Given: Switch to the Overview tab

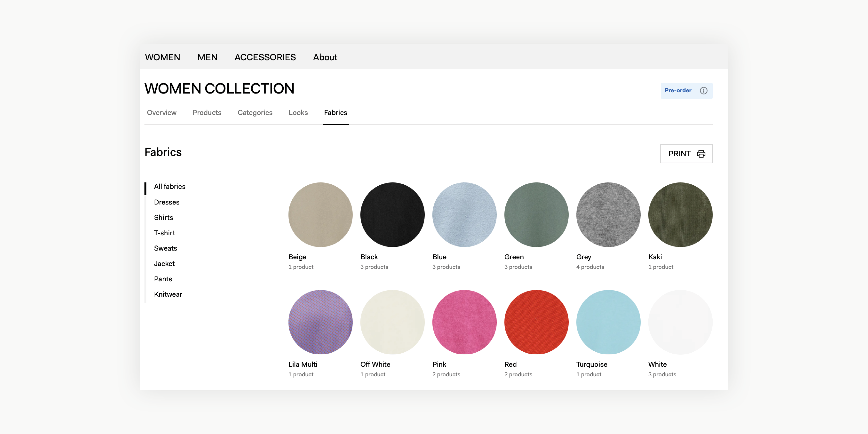Looking at the screenshot, I should 161,112.
